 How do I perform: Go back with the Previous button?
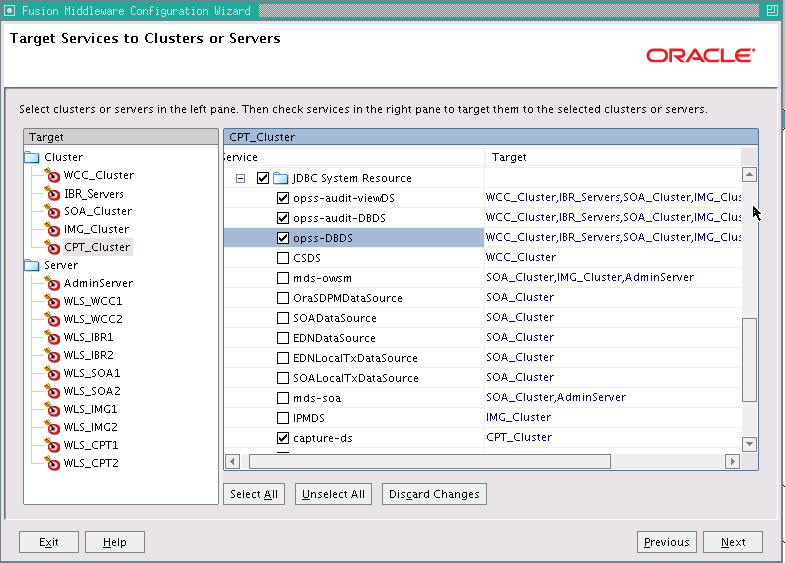(666, 542)
